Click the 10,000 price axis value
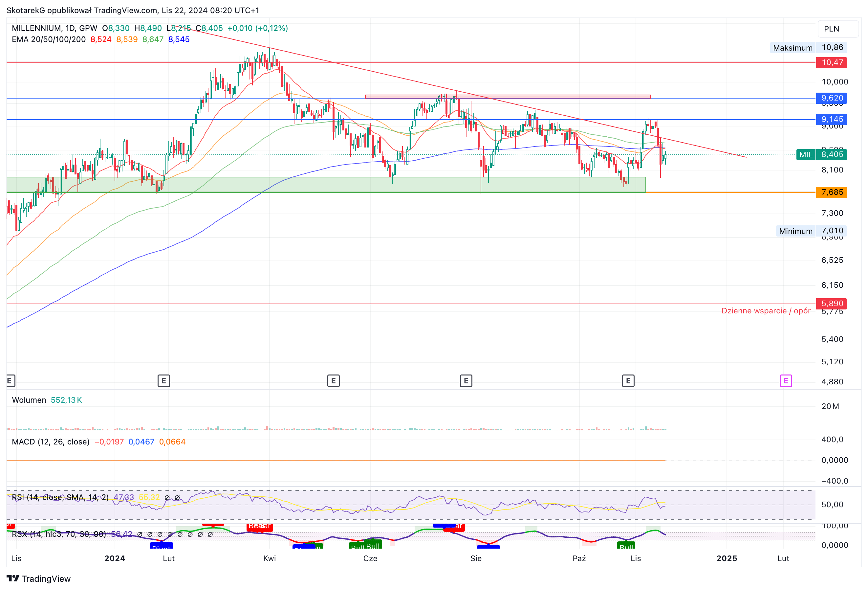The image size is (868, 590). (835, 82)
